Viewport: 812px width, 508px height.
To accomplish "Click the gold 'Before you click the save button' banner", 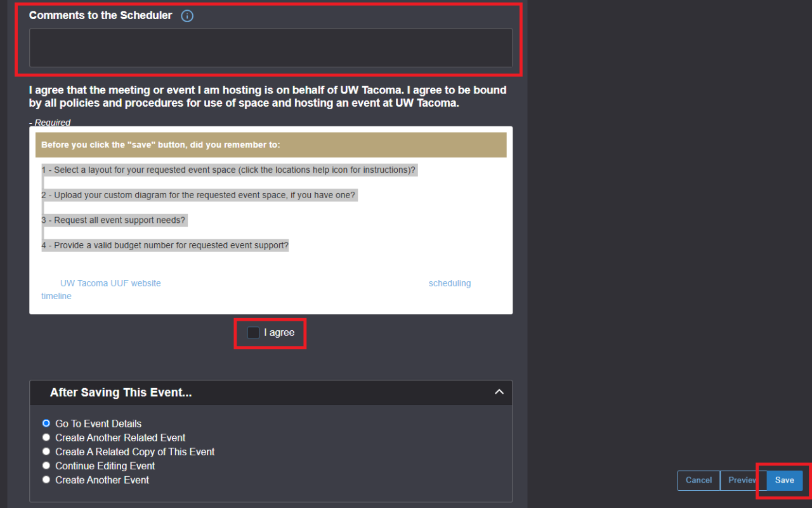I will (x=270, y=145).
